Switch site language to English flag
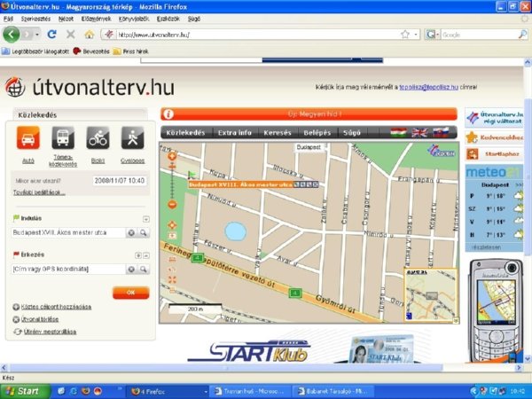 [419, 133]
